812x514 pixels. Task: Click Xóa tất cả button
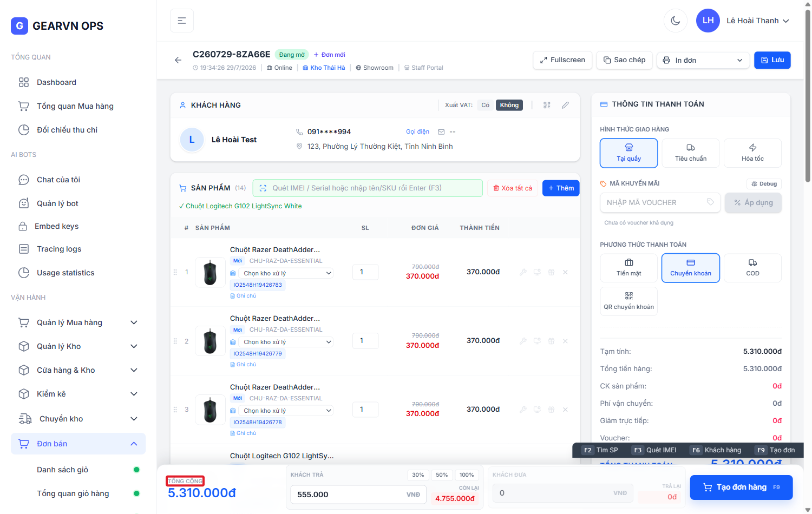coord(513,188)
